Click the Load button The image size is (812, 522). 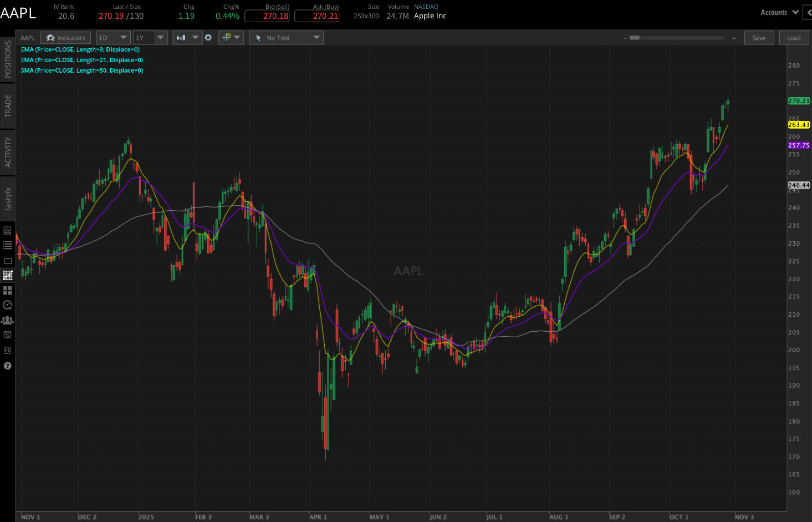(794, 37)
